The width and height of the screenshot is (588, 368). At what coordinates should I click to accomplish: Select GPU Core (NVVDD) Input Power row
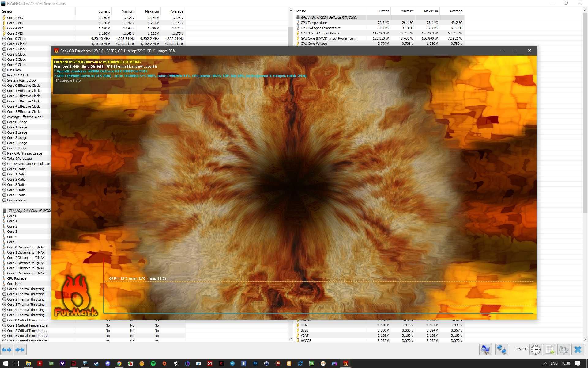(379, 38)
